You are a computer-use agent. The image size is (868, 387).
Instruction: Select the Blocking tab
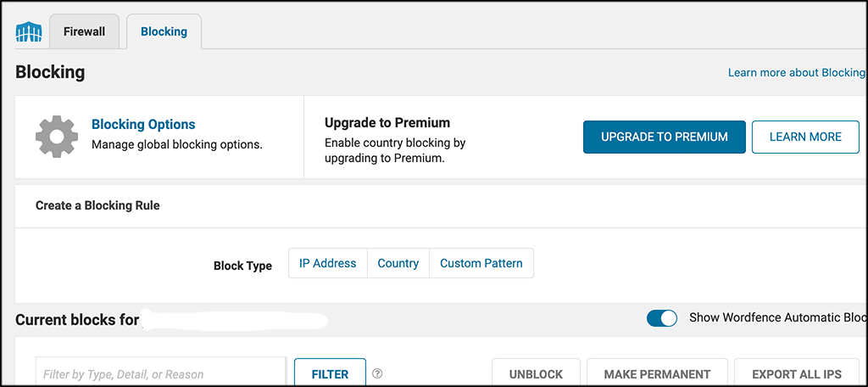164,31
